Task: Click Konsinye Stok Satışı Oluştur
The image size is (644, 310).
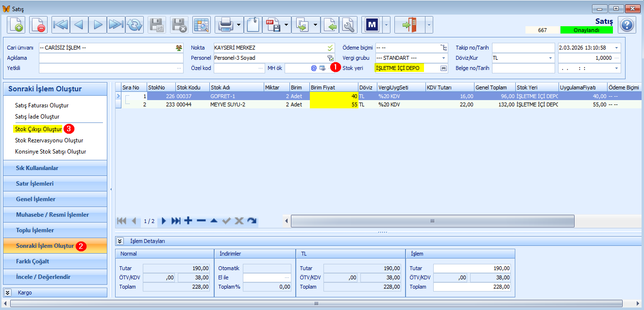Action: 51,152
